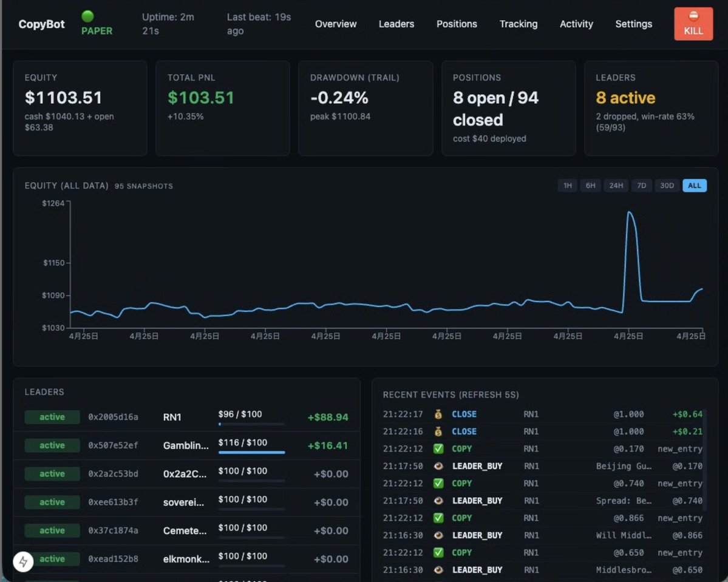The image size is (728, 582).
Task: Select the 6H chart range
Action: tap(590, 186)
